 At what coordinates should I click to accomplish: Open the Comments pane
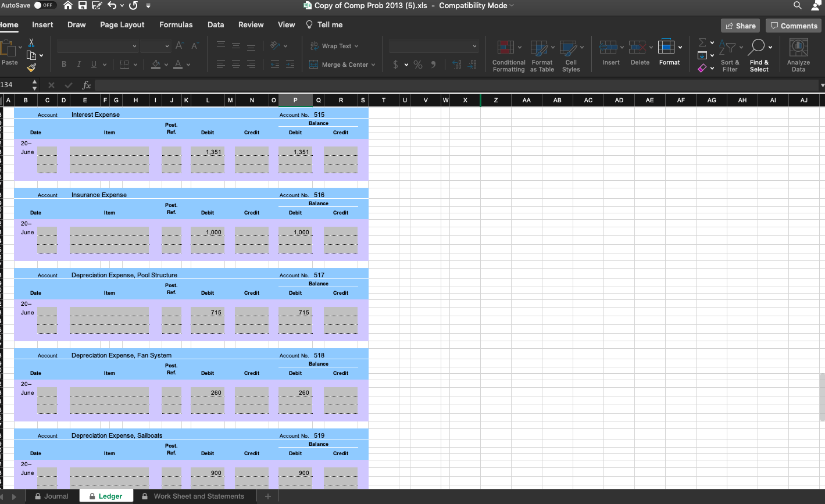[x=794, y=26]
